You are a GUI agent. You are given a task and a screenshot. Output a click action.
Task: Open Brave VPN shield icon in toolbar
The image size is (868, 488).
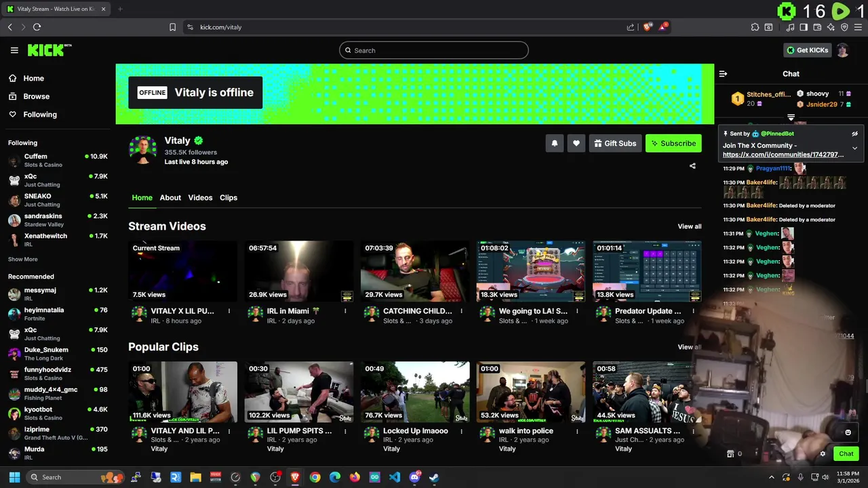pos(844,27)
